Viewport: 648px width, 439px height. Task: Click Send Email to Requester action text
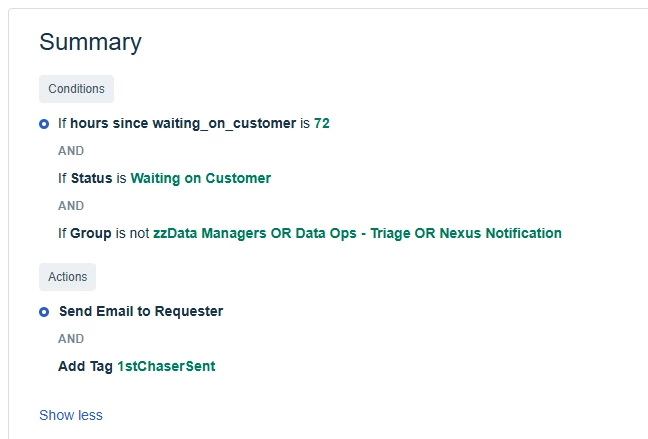[141, 312]
